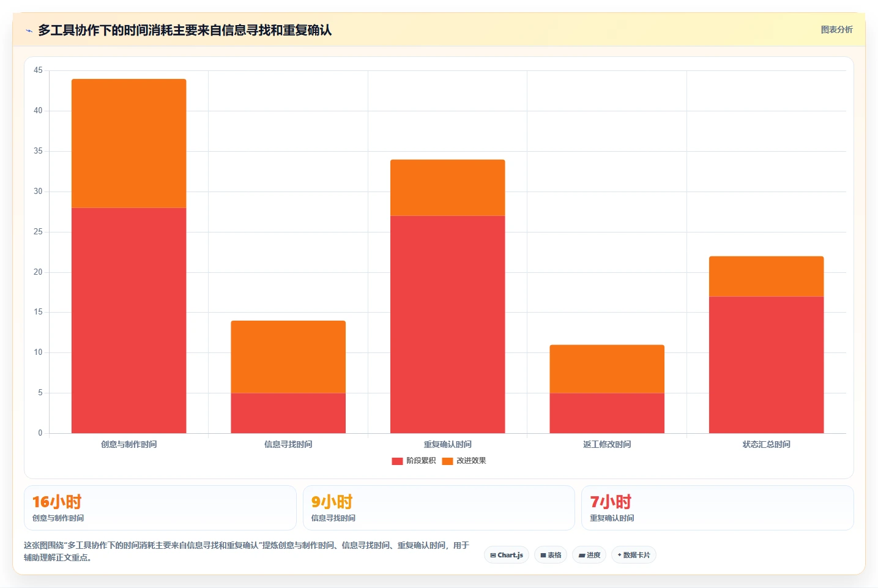Screen dimensions: 878x588
Task: Click the 图表分析 label in header
Action: 836,29
